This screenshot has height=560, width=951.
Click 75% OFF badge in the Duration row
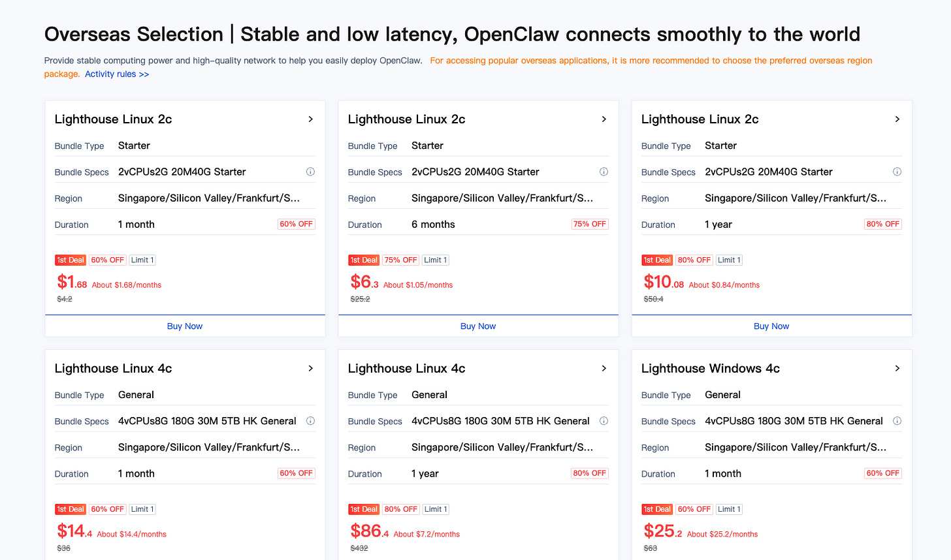590,224
